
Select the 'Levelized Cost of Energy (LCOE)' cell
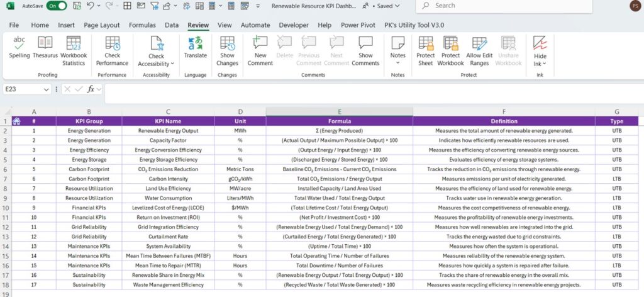(x=169, y=208)
